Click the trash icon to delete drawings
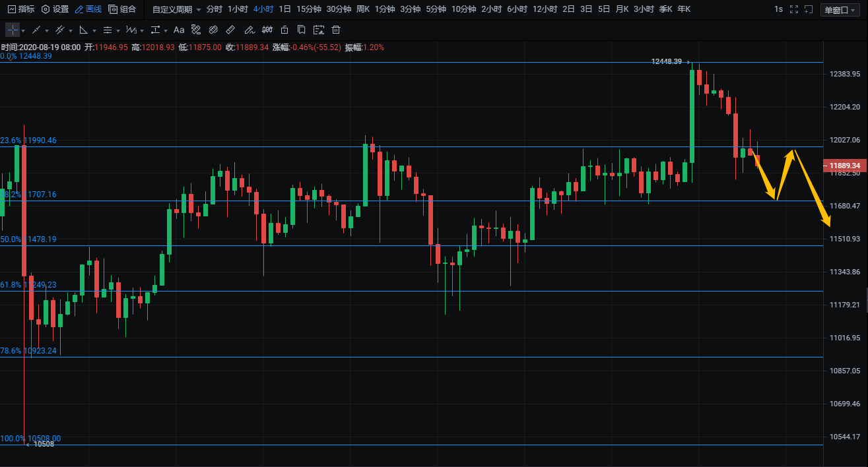868x467 pixels. click(336, 30)
